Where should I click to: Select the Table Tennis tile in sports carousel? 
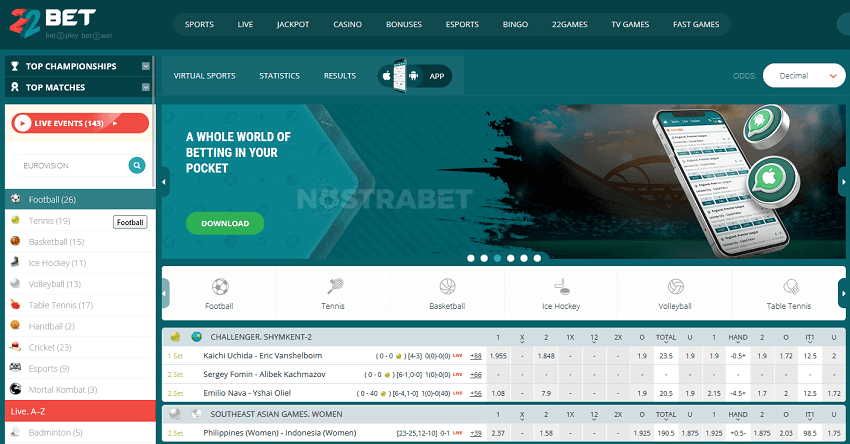pos(788,293)
